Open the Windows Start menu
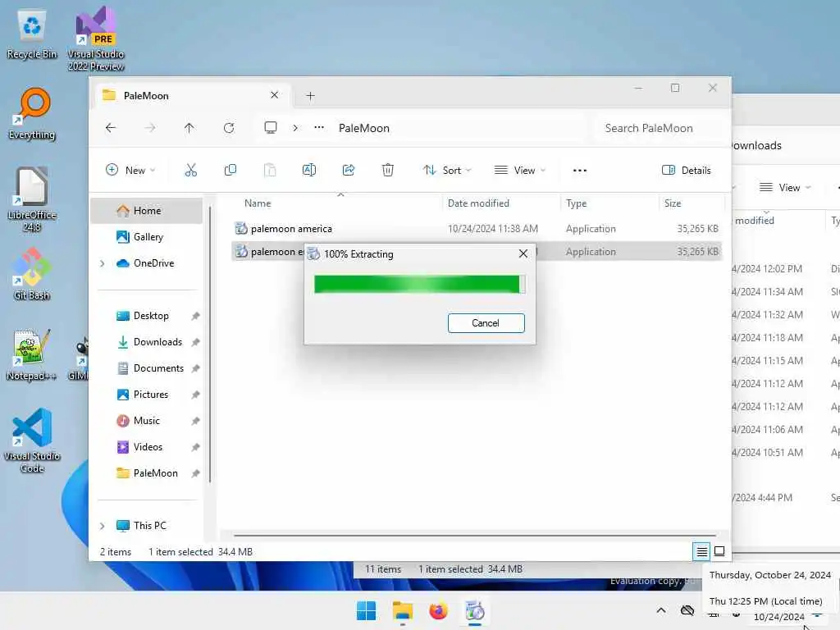This screenshot has height=630, width=840. pyautogui.click(x=367, y=610)
